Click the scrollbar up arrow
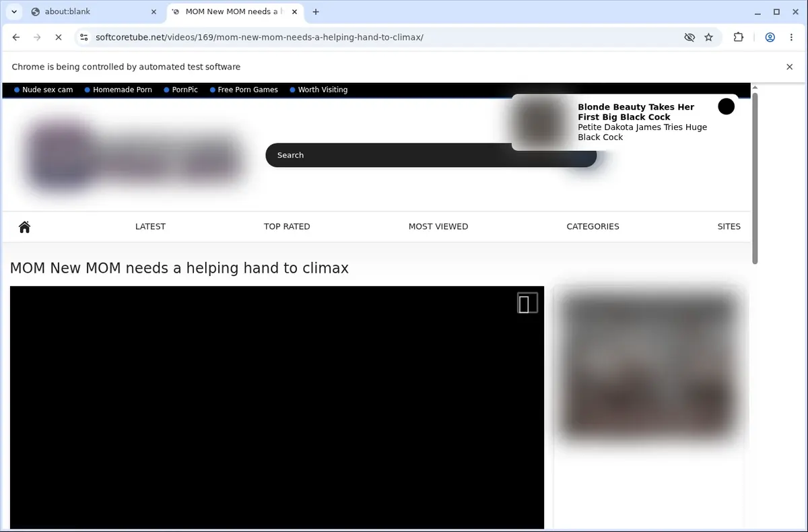Viewport: 808px width, 532px height. tap(755, 88)
